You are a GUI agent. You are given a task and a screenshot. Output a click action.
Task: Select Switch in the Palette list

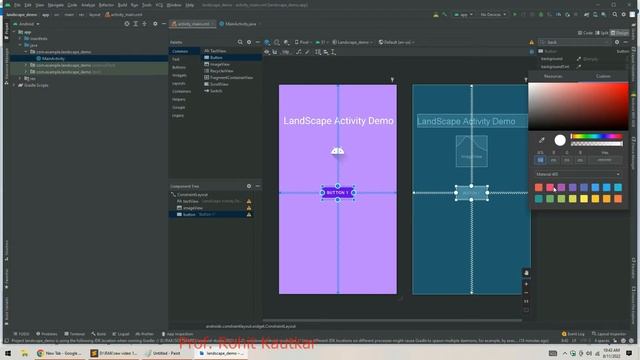click(x=216, y=91)
